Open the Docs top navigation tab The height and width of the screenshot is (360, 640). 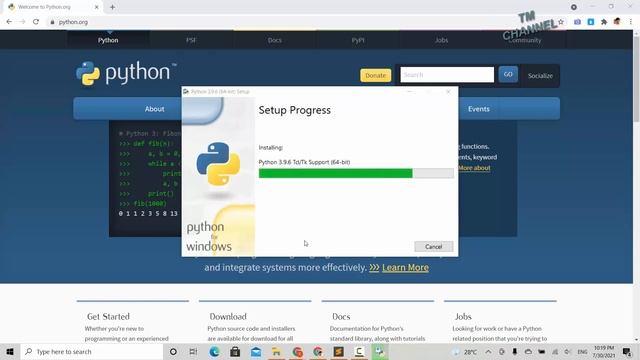tap(275, 40)
